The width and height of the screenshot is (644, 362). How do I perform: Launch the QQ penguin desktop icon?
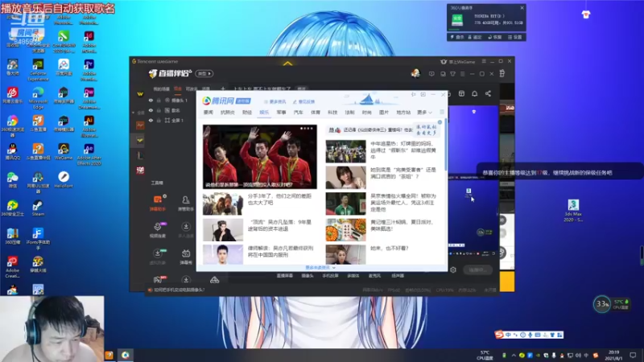click(x=12, y=151)
